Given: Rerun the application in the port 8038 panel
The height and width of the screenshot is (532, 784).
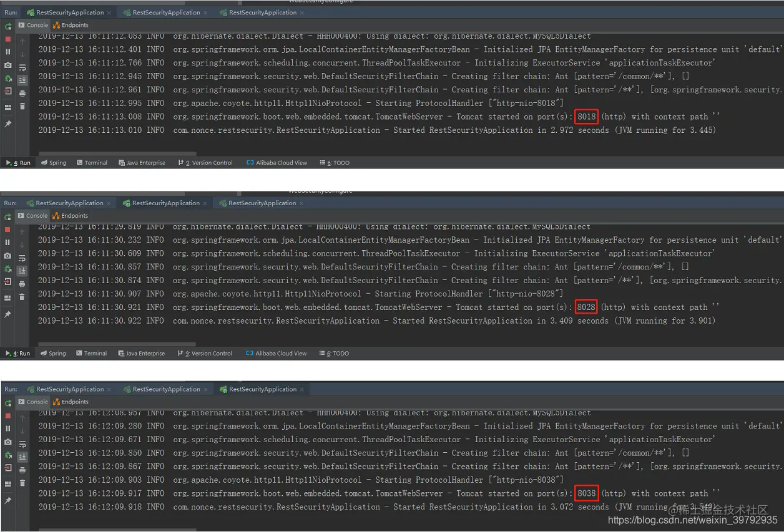Looking at the screenshot, I should point(8,403).
